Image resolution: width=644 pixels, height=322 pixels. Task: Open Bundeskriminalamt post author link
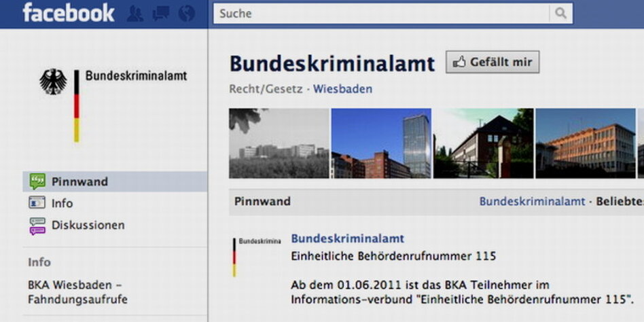tap(347, 238)
